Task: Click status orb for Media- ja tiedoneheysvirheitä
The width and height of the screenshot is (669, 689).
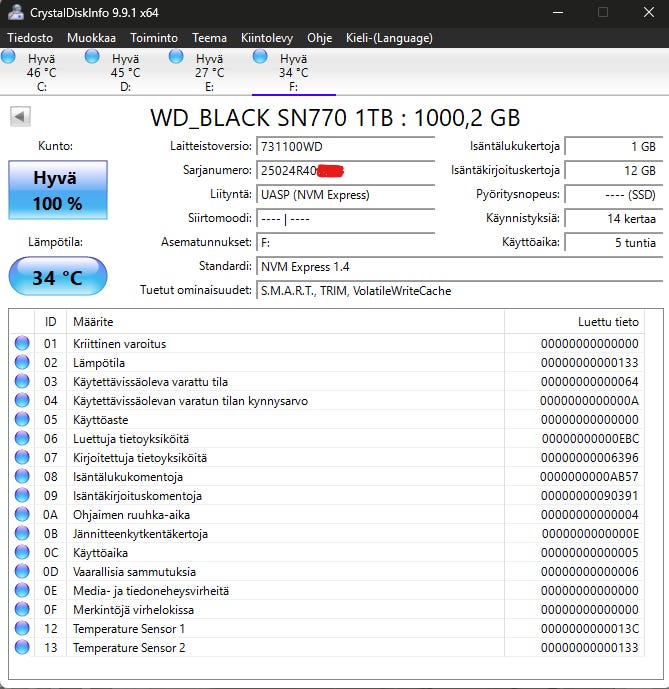Action: pyautogui.click(x=22, y=590)
